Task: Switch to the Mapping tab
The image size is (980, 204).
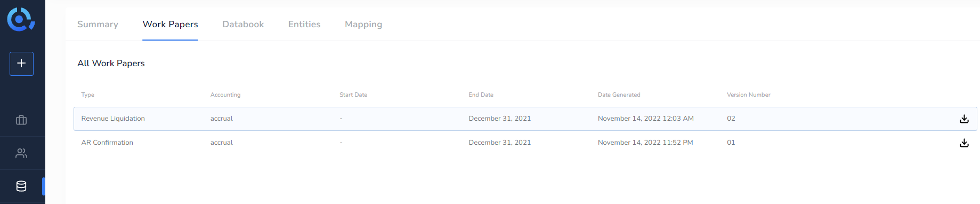Action: pyautogui.click(x=363, y=24)
